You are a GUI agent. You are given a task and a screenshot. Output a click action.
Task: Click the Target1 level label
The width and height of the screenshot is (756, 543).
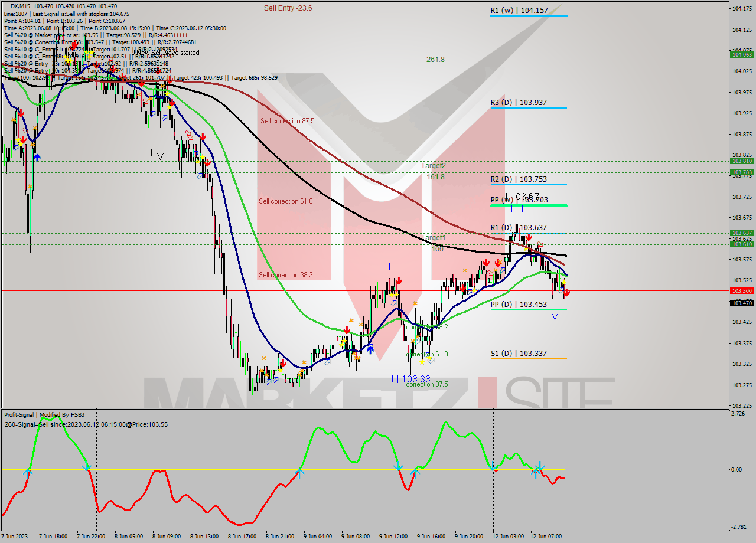(433, 238)
